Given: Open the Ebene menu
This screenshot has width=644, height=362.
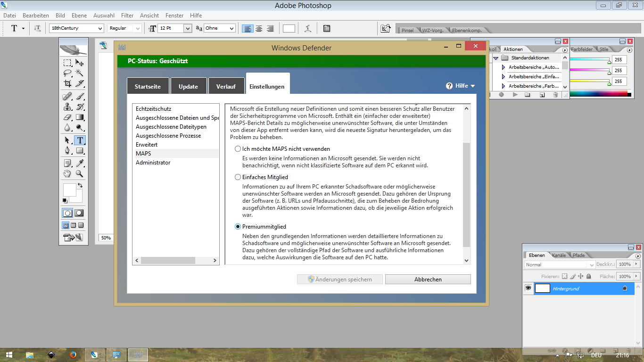Looking at the screenshot, I should [x=79, y=16].
